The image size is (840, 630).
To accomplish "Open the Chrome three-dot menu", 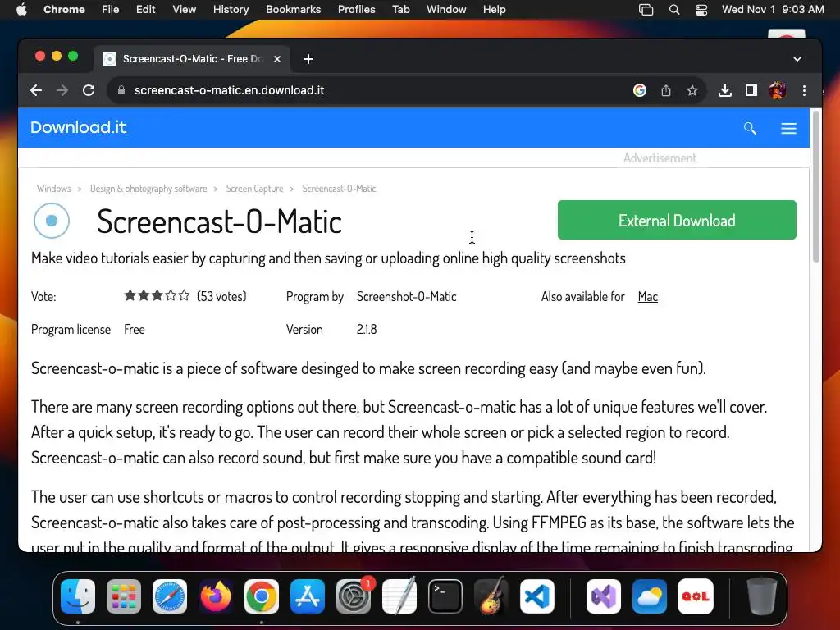I will 804,90.
